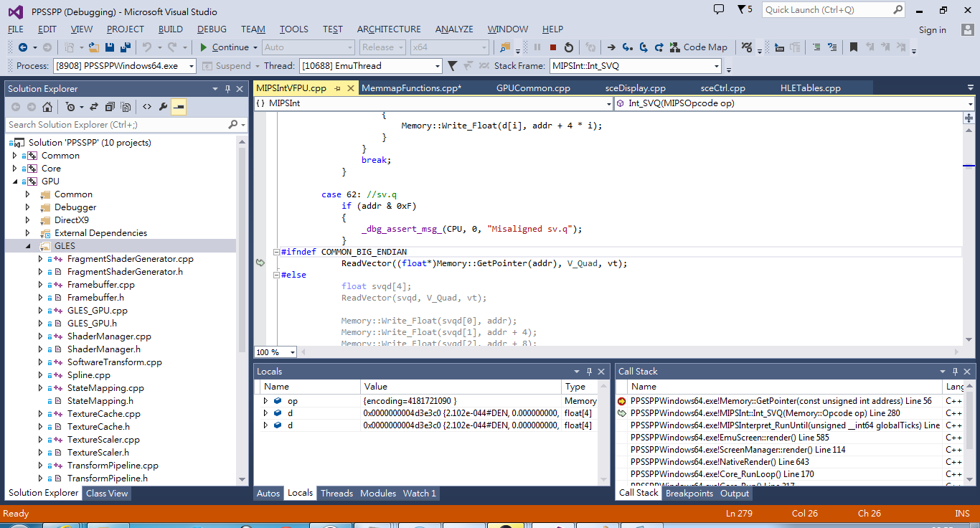The height and width of the screenshot is (528, 980).
Task: Expand the Common project node
Action: pos(14,156)
